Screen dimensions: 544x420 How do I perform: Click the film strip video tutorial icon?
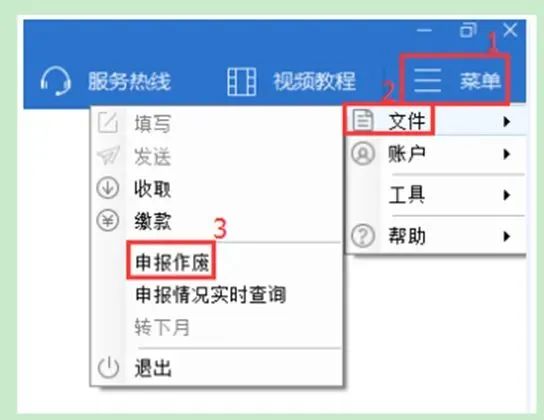[x=241, y=82]
